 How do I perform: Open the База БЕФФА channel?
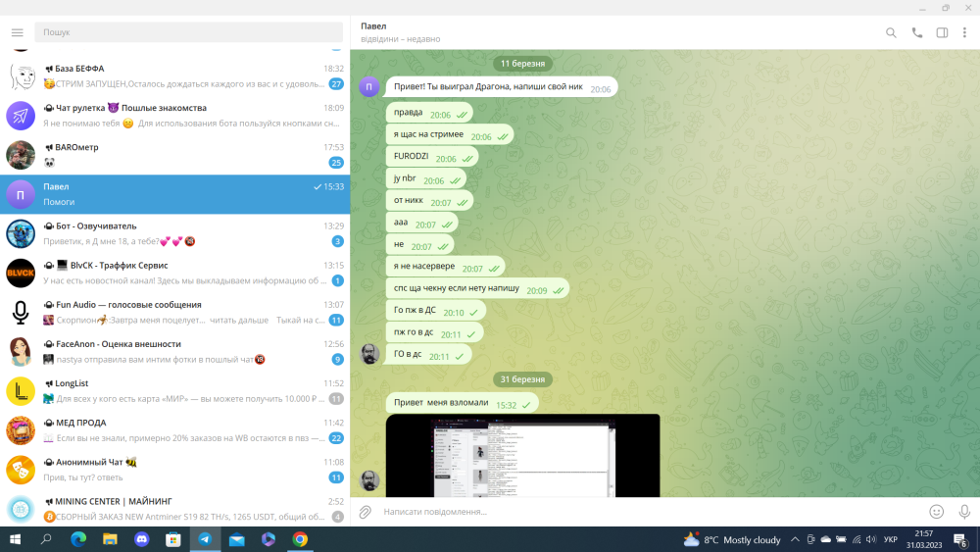(175, 76)
